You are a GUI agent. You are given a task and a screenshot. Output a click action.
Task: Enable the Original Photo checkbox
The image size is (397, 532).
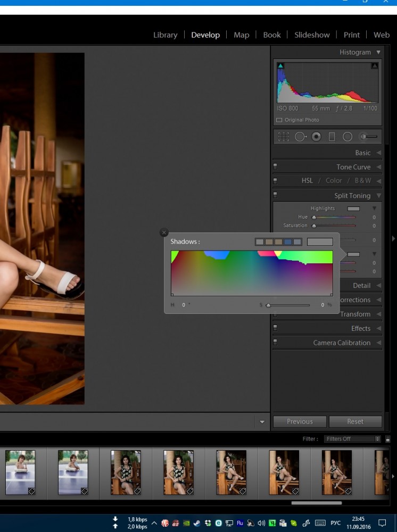279,120
